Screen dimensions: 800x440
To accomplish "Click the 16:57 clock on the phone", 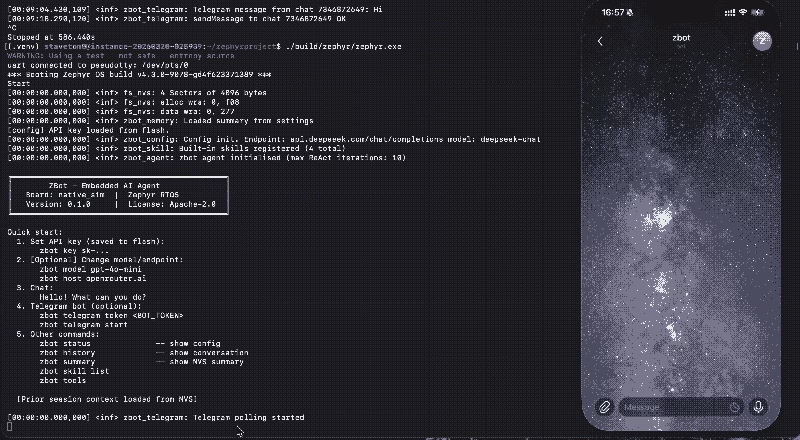I will click(613, 12).
